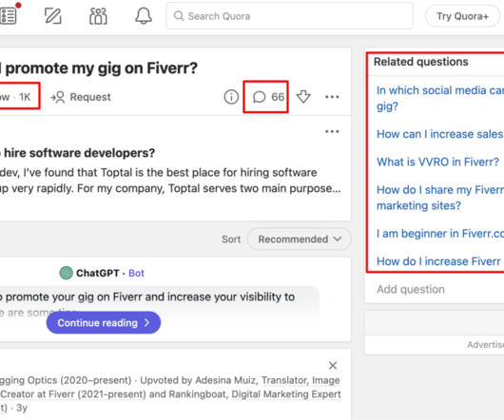Open the 66 comments bubble
This screenshot has width=504, height=420.
tap(268, 97)
